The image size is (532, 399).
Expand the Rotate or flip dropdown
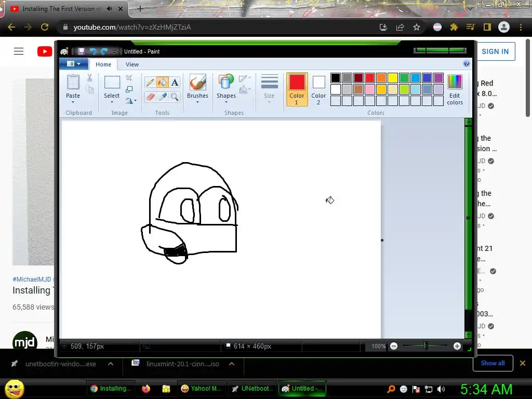click(x=136, y=100)
